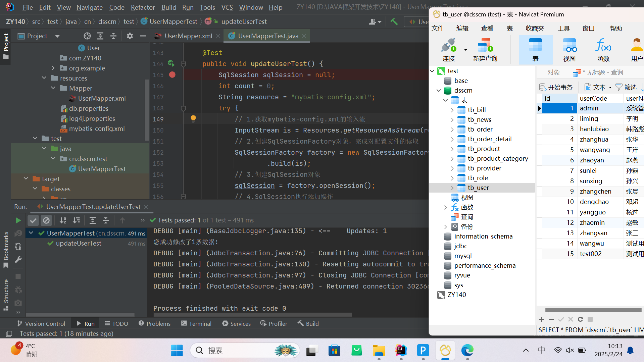Click the 开始事务 button

(x=556, y=87)
